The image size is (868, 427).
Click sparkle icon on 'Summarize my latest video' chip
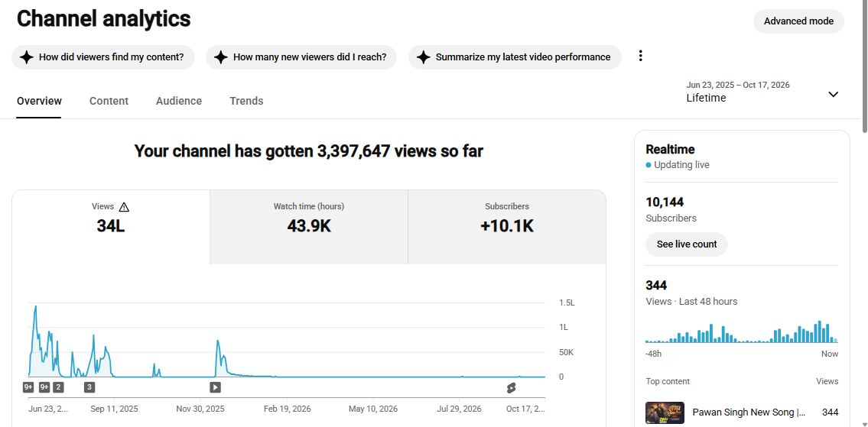pos(423,57)
